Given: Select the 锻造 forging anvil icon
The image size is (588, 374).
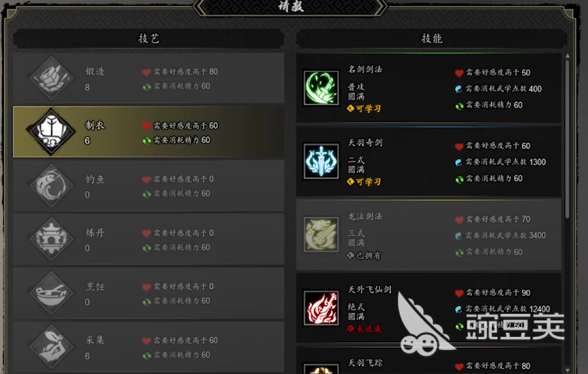Looking at the screenshot, I should (x=51, y=78).
